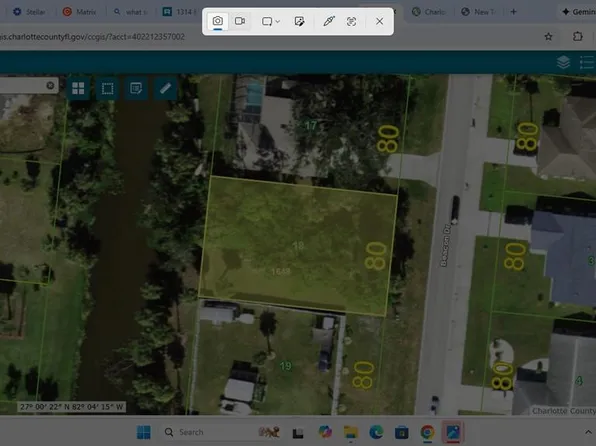Open the quick markup edit tool

click(x=299, y=21)
